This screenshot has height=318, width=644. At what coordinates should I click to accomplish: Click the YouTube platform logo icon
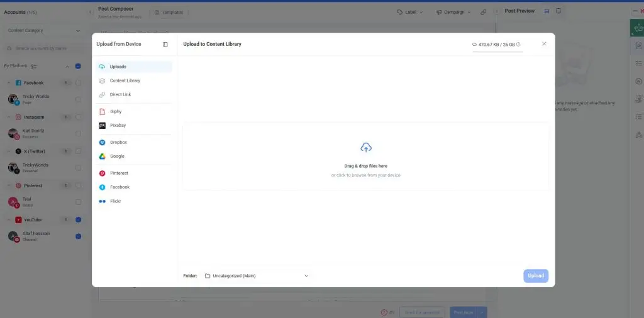point(18,220)
